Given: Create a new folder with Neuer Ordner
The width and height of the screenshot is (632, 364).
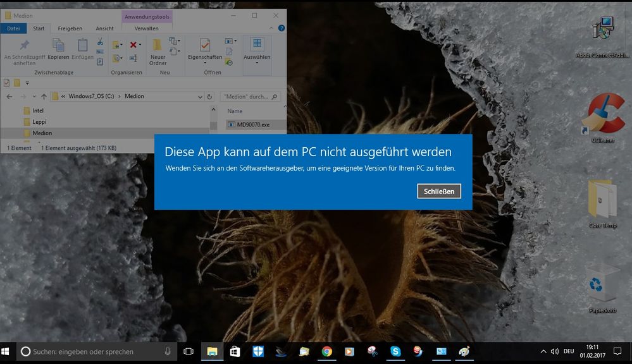Looking at the screenshot, I should 158,51.
